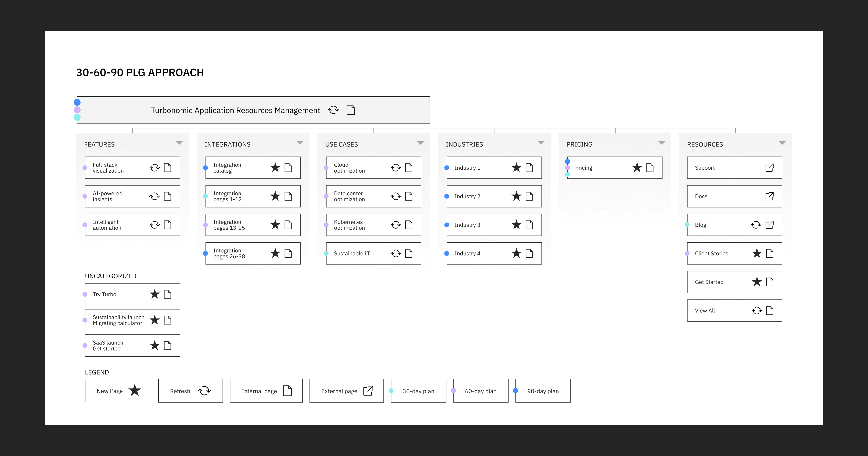Viewport: 868px width, 456px height.
Task: Click the star icon on Try Turbo
Action: [x=154, y=294]
